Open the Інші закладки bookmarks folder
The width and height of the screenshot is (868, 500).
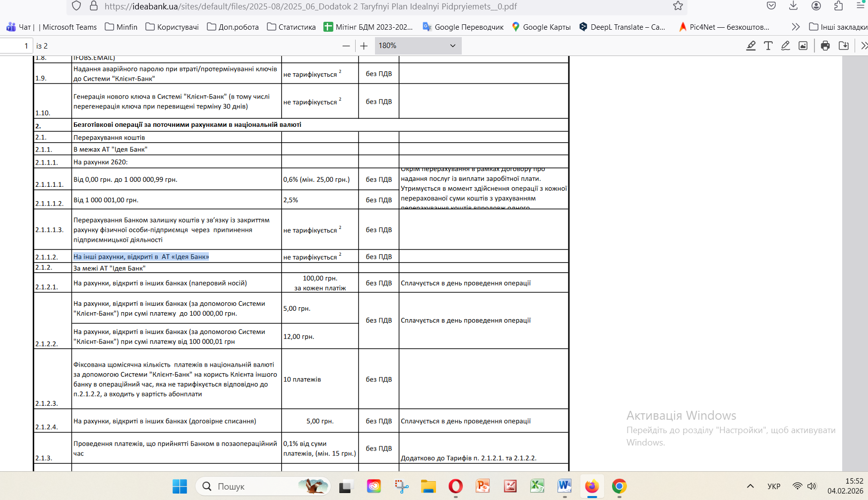[838, 27]
